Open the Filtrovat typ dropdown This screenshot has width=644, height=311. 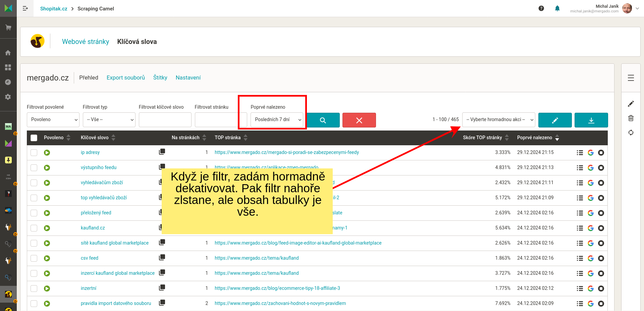tap(109, 120)
